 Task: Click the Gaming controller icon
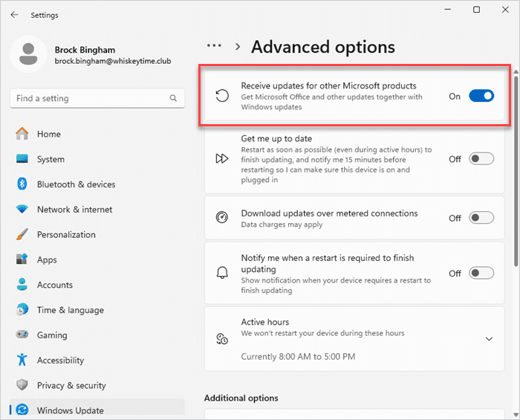22,335
